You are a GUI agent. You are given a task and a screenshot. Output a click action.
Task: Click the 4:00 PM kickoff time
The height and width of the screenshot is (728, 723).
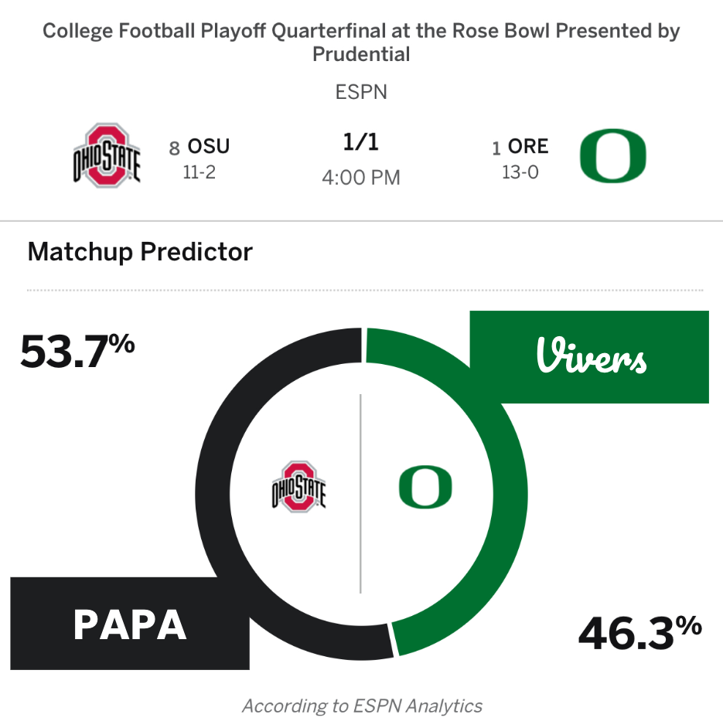pos(361,178)
